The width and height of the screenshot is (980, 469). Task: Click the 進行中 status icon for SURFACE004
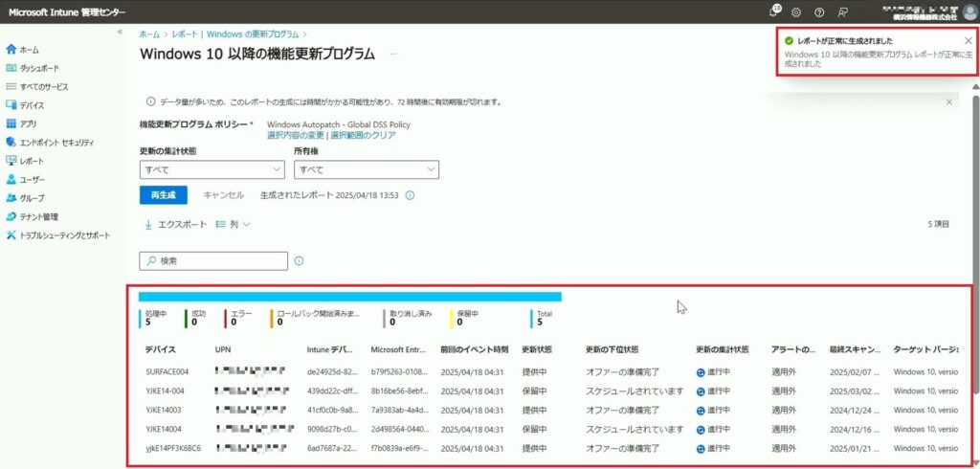click(701, 372)
